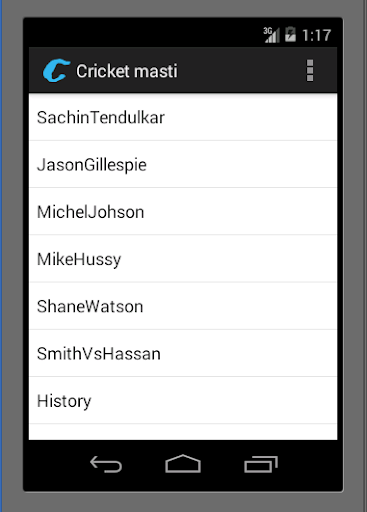
Task: Tap the battery charging icon
Action: [x=290, y=34]
